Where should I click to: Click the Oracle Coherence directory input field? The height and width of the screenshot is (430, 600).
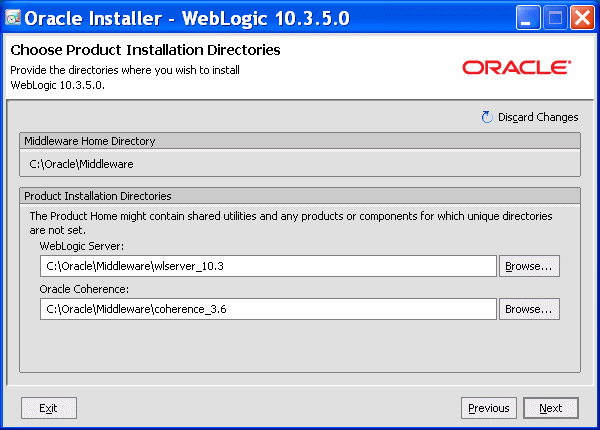click(268, 309)
